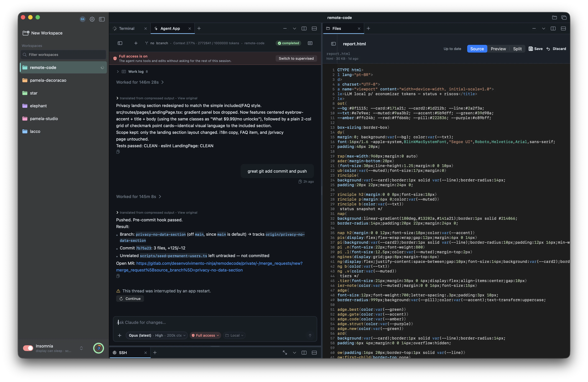
Task: Close the Files tab
Action: point(359,28)
